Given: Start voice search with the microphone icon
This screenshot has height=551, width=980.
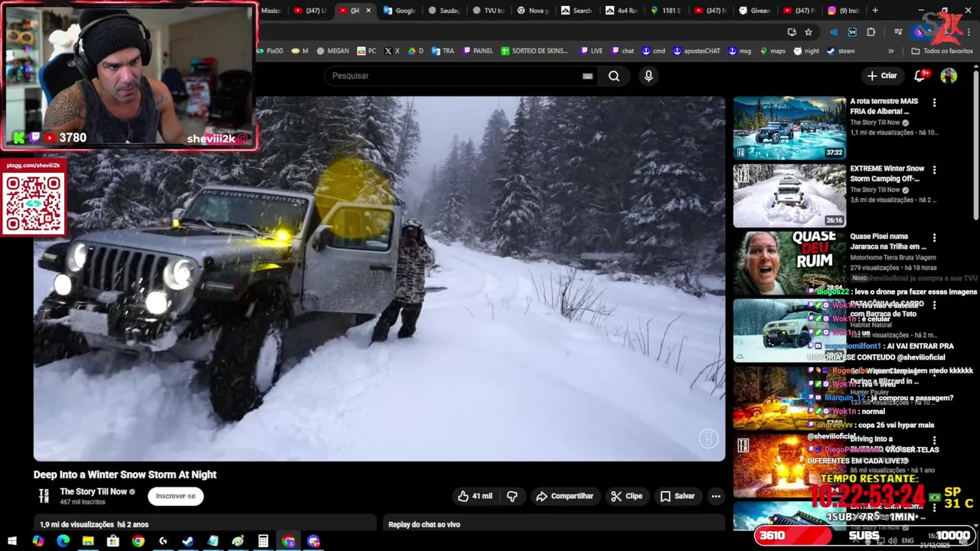Looking at the screenshot, I should coord(648,76).
